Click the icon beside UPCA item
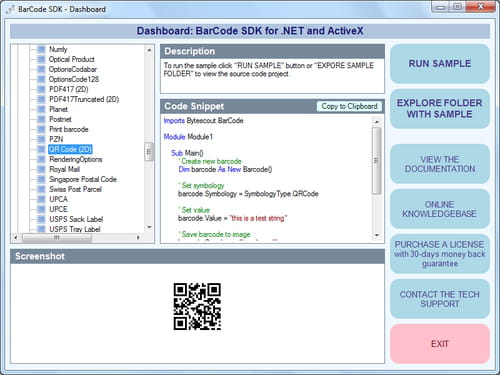 41,199
